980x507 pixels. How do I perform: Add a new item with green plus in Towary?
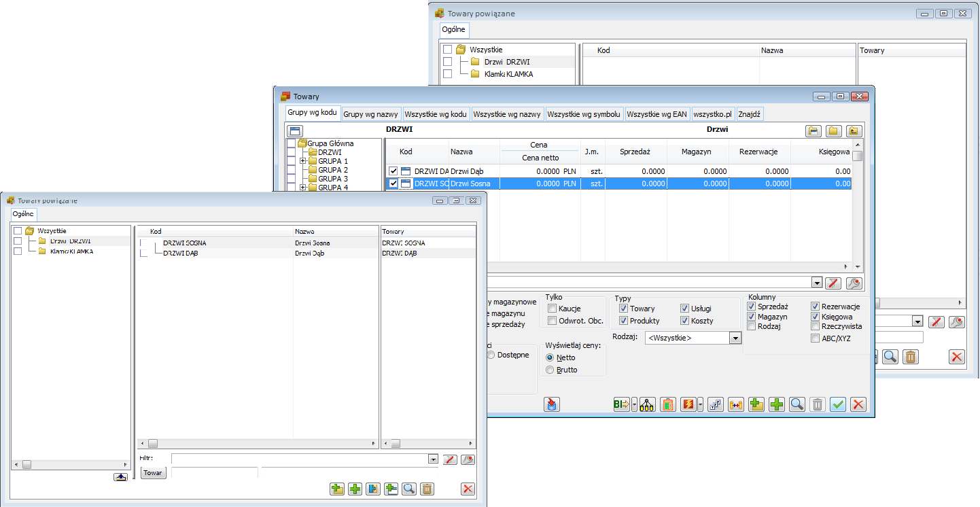[777, 404]
